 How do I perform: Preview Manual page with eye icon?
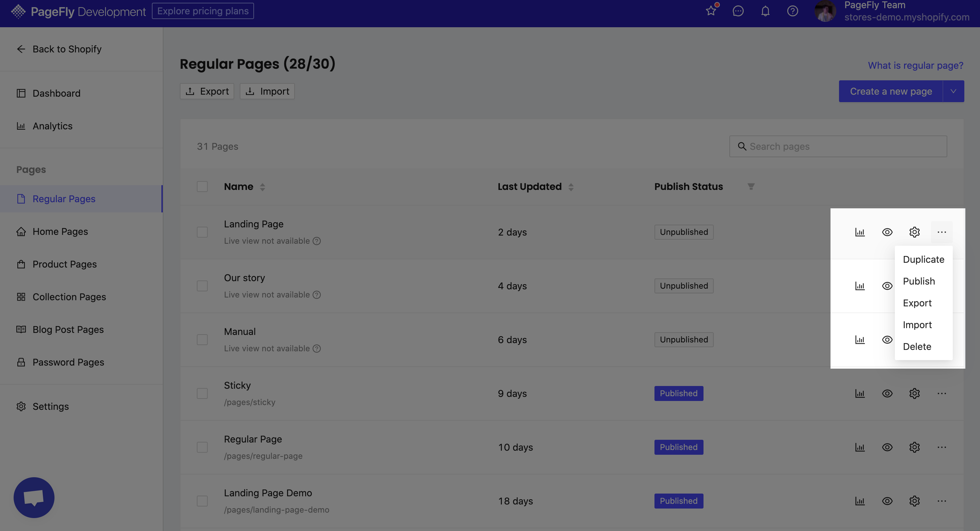pyautogui.click(x=887, y=340)
